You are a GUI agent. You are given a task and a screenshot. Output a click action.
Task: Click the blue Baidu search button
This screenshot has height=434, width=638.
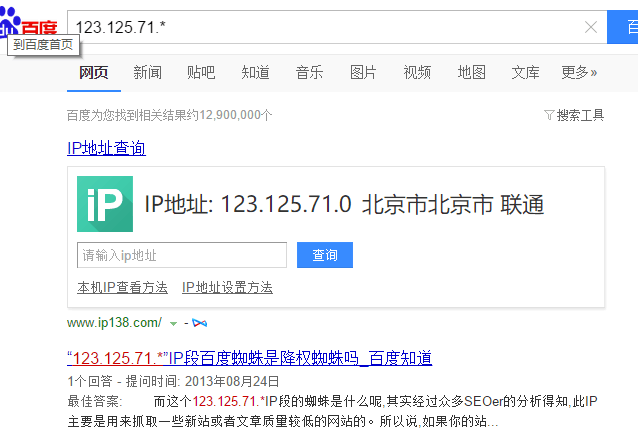pos(623,27)
